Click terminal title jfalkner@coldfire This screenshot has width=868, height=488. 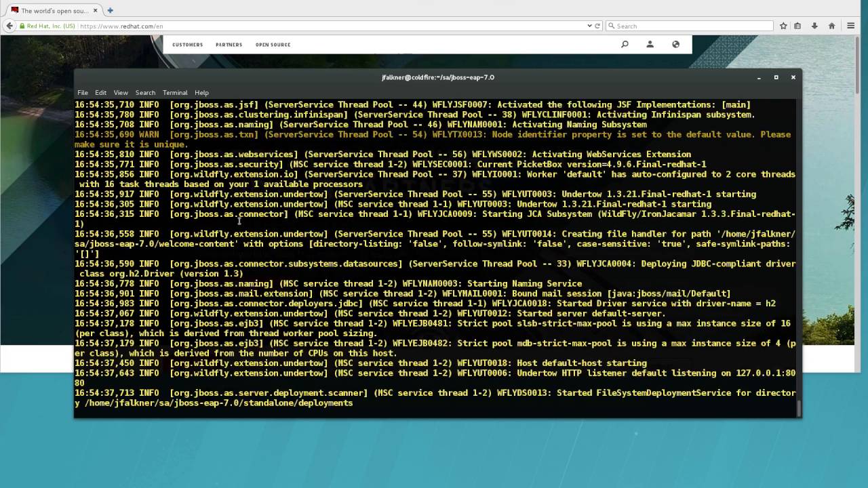(437, 77)
